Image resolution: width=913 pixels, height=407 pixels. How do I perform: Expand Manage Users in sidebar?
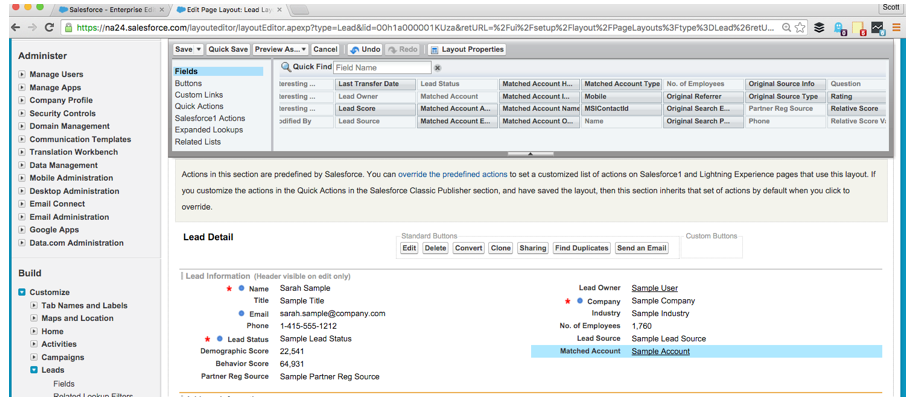(22, 75)
